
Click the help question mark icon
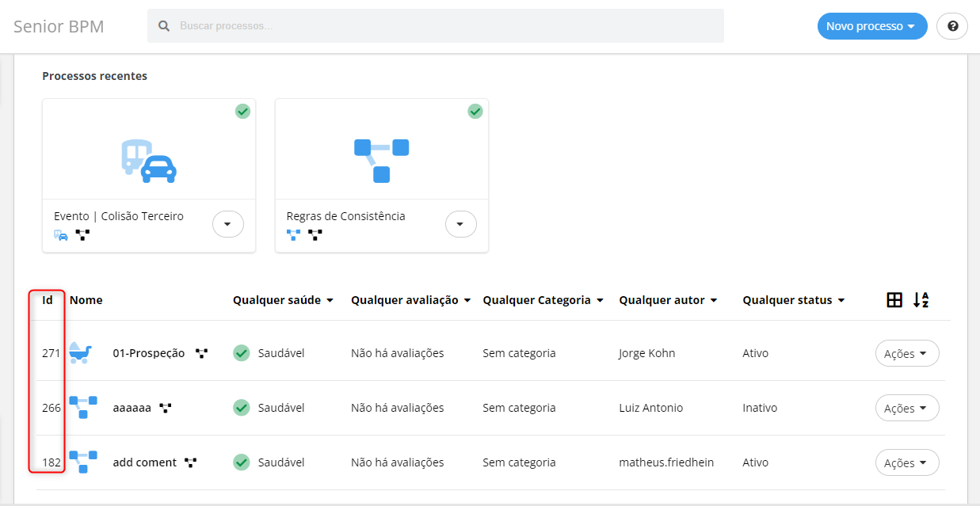pos(952,26)
